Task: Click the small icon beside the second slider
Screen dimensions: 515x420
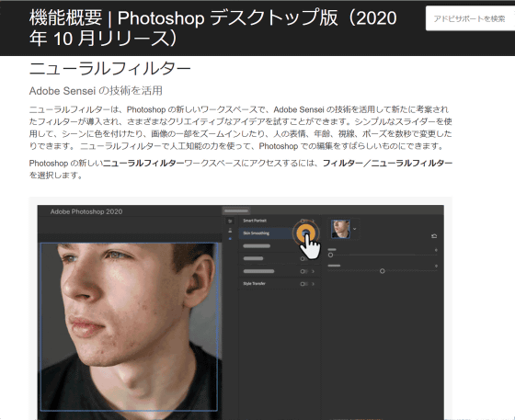Action: [x=436, y=266]
